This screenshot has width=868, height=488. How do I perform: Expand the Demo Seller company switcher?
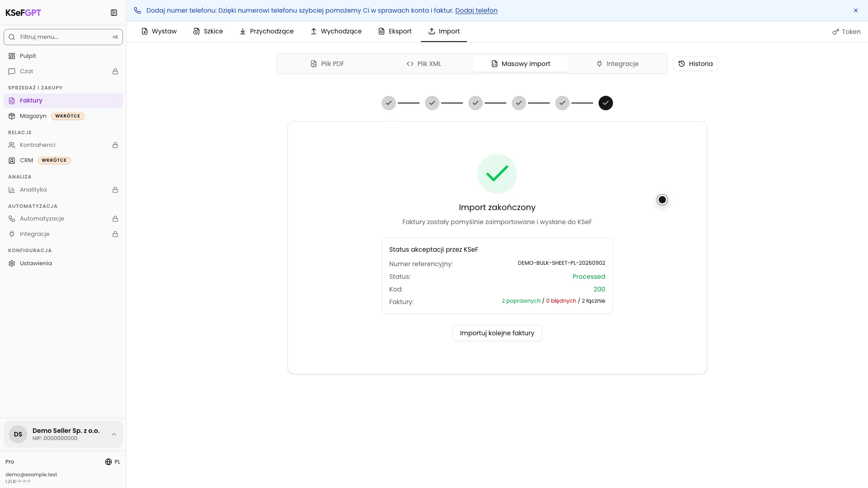tap(63, 434)
